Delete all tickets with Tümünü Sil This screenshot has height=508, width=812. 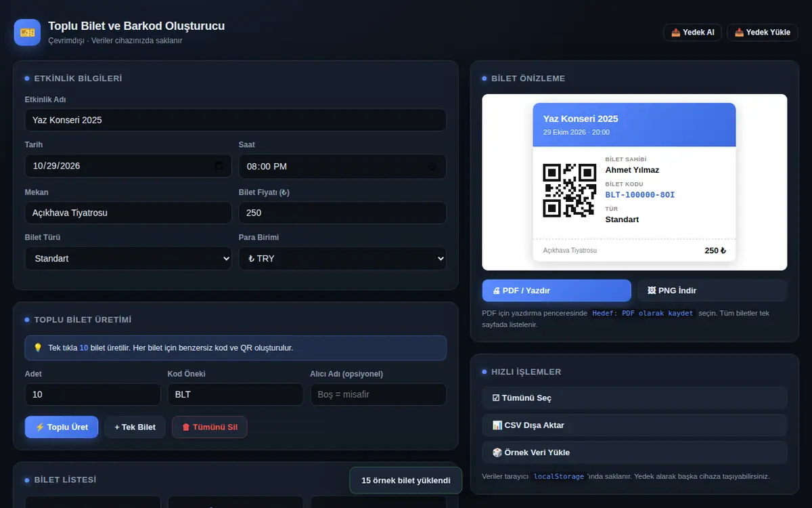(x=210, y=427)
